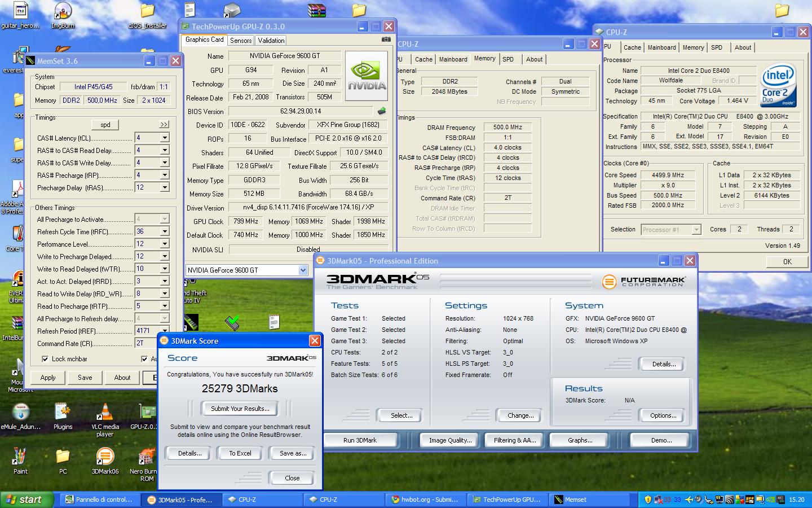The height and width of the screenshot is (508, 812).
Task: Click the airplane-shaped tray icon
Action: [x=688, y=500]
